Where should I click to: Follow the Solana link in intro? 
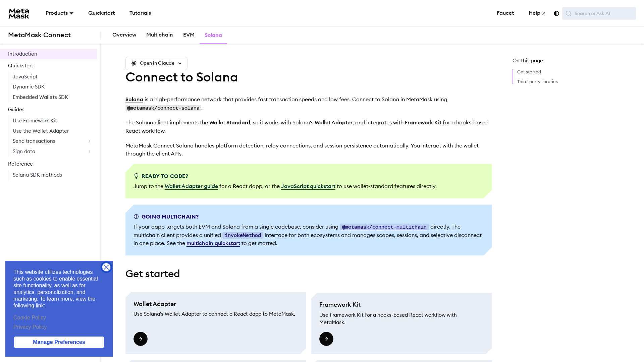click(134, 100)
